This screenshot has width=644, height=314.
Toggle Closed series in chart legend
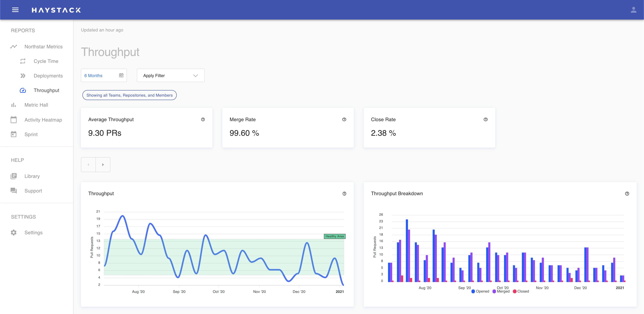coord(521,291)
